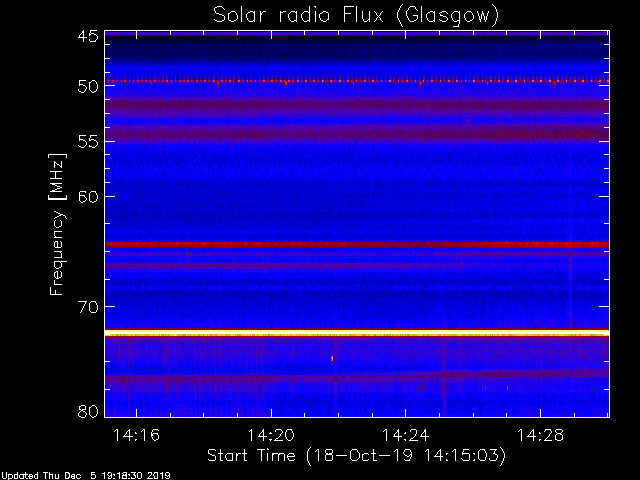
Task: Click the 70 MHz axis tick label
Action: (x=88, y=307)
